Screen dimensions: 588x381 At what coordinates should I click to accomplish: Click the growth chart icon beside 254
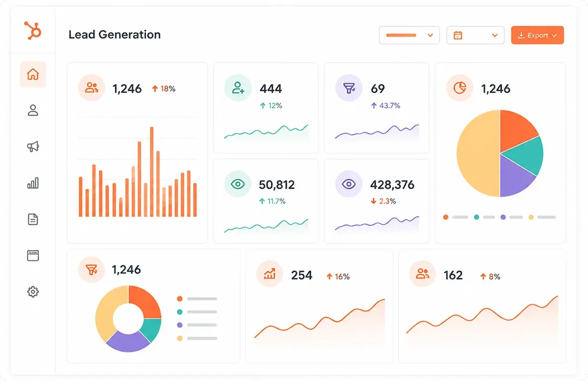(270, 274)
